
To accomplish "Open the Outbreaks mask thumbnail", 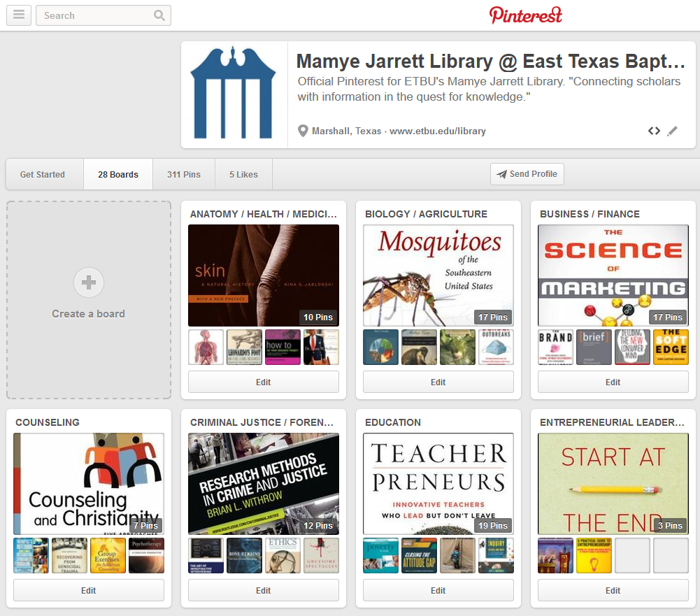I will click(496, 348).
